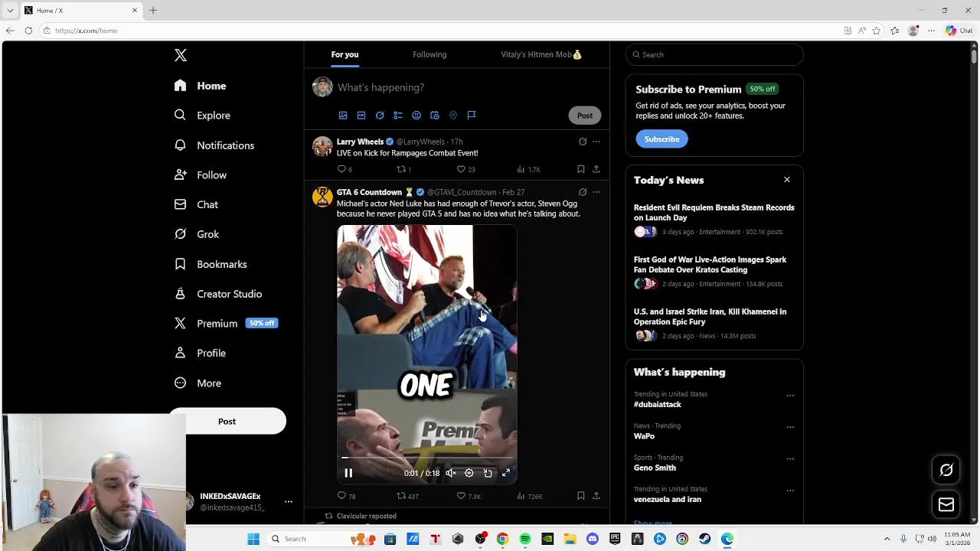
Task: Open the Bookmarks sidebar item
Action: pyautogui.click(x=211, y=264)
